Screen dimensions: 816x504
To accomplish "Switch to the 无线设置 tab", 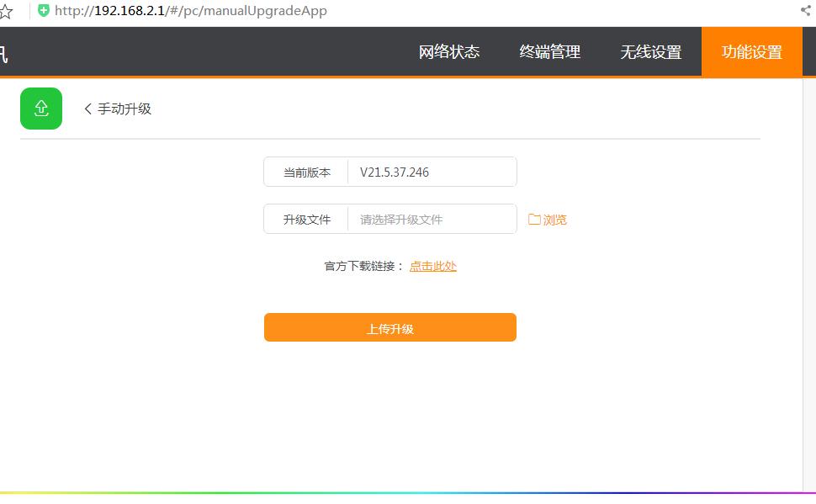I will tap(651, 51).
